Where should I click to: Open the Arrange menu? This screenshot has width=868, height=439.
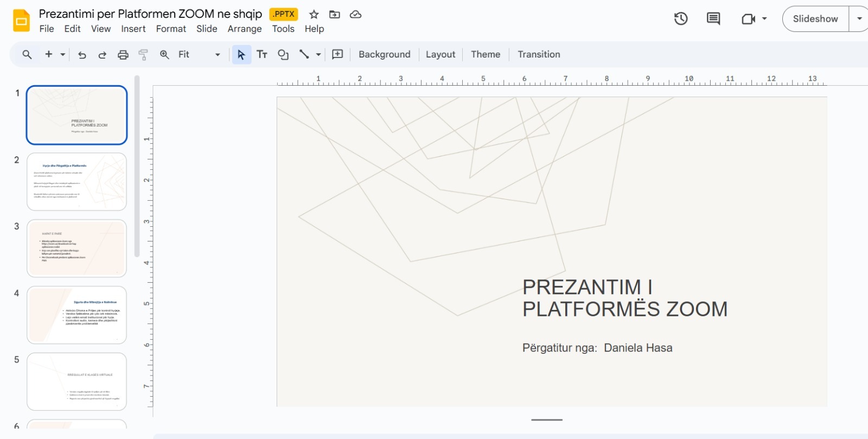[x=244, y=29]
